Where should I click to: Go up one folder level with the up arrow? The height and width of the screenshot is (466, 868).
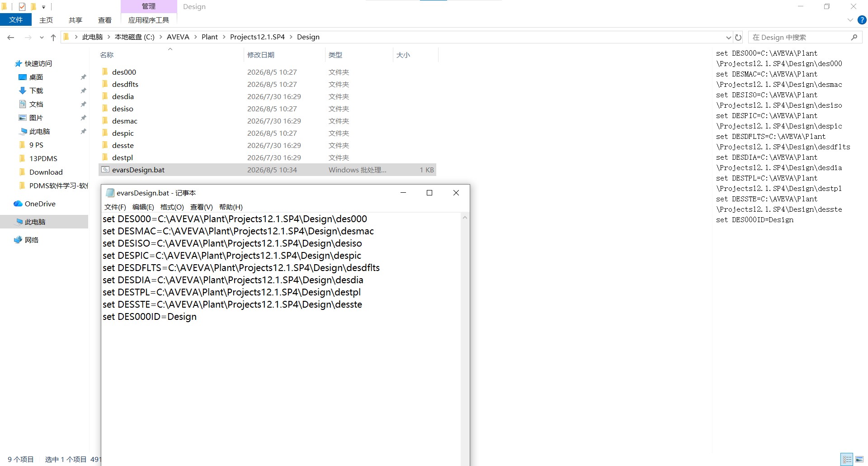53,38
